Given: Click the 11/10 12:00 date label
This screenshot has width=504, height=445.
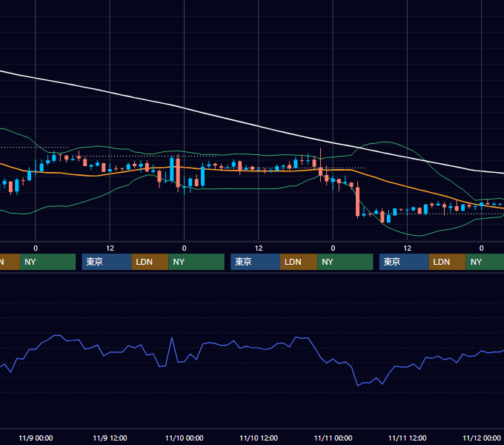Looking at the screenshot, I should click(259, 438).
